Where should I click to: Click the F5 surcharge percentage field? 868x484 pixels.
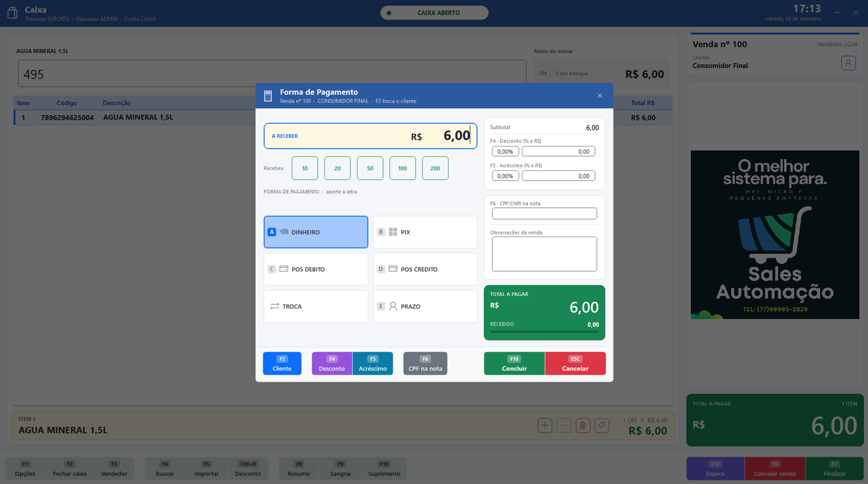pyautogui.click(x=505, y=176)
